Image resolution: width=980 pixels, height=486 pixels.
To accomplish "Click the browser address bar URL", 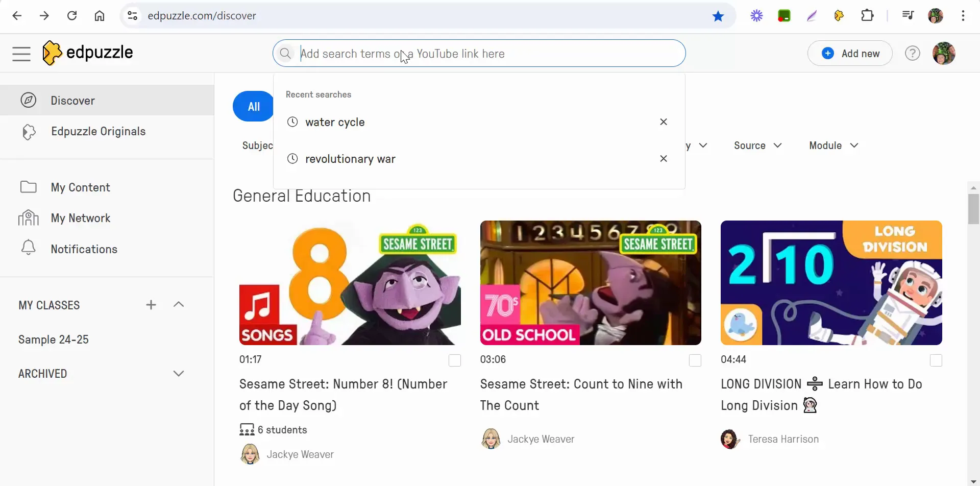I will [202, 16].
